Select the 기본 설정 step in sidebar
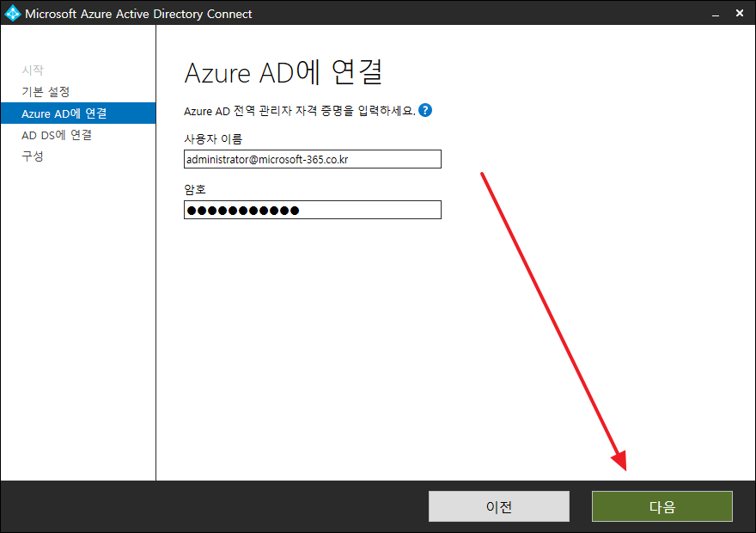Screen dimensions: 756x533 click(46, 92)
